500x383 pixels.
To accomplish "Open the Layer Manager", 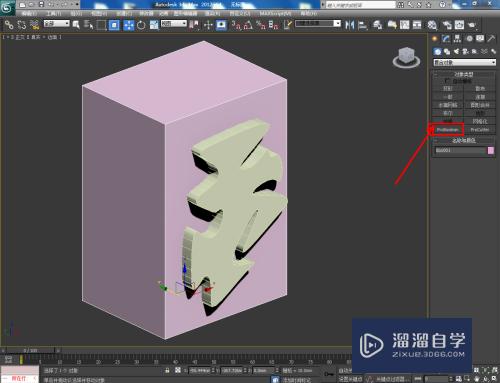I will (x=377, y=25).
